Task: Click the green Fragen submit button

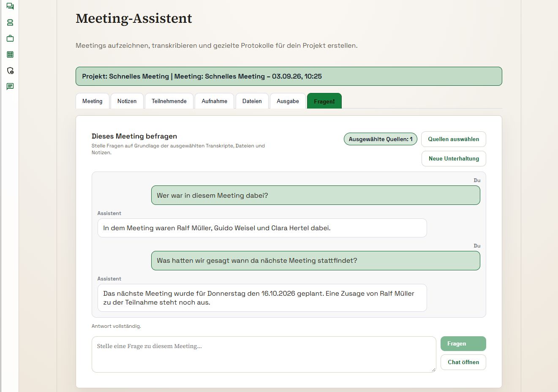Action: [x=463, y=343]
